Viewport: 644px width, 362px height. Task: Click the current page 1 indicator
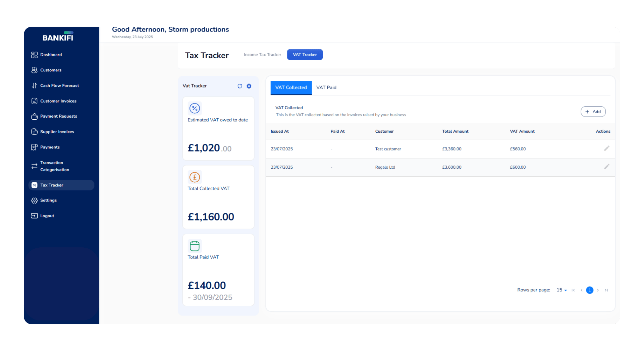(590, 290)
